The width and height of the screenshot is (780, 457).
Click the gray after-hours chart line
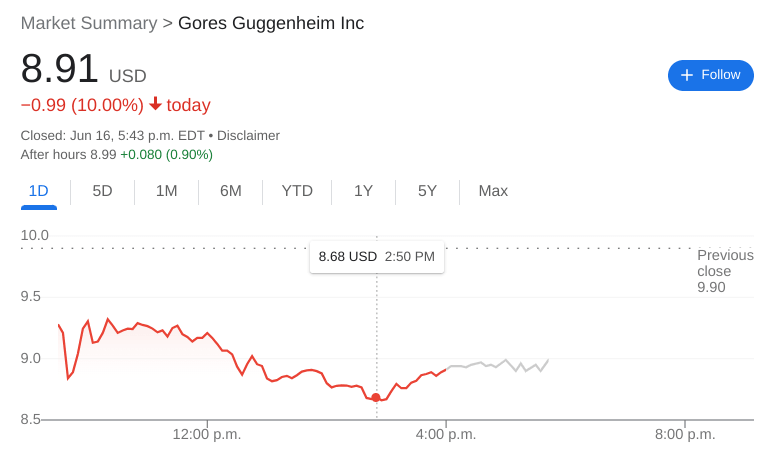click(x=500, y=365)
